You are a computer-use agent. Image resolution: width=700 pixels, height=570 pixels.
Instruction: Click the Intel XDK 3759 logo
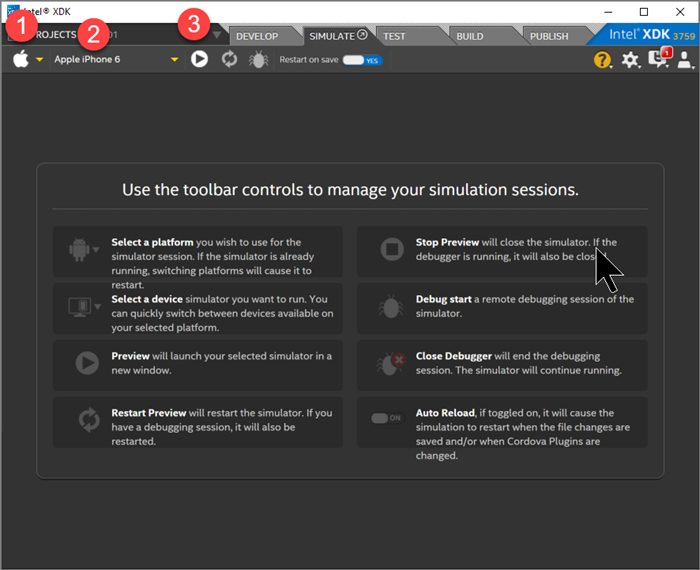tap(652, 35)
